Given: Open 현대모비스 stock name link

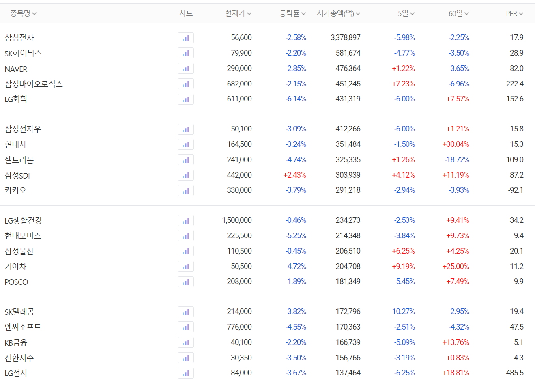Looking at the screenshot, I should (x=23, y=236).
